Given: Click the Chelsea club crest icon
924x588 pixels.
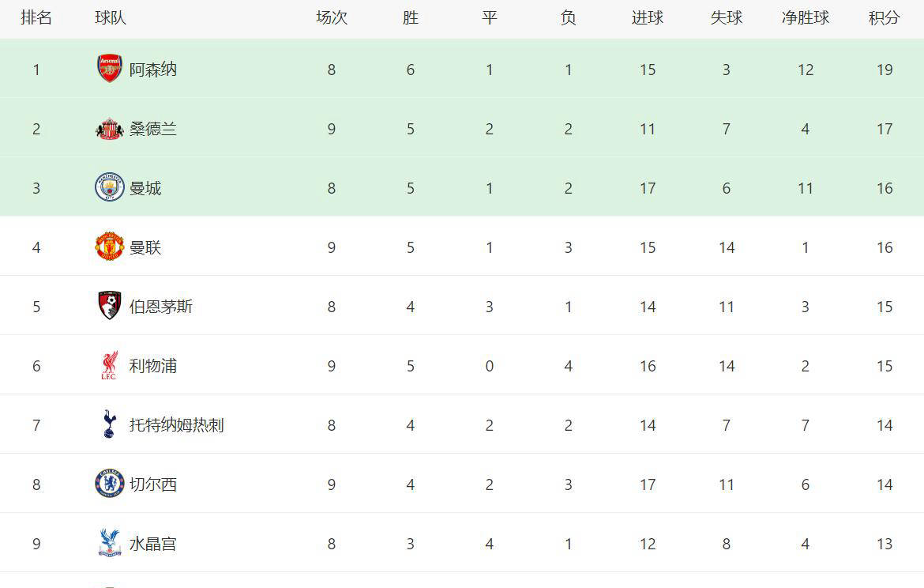Looking at the screenshot, I should [110, 484].
